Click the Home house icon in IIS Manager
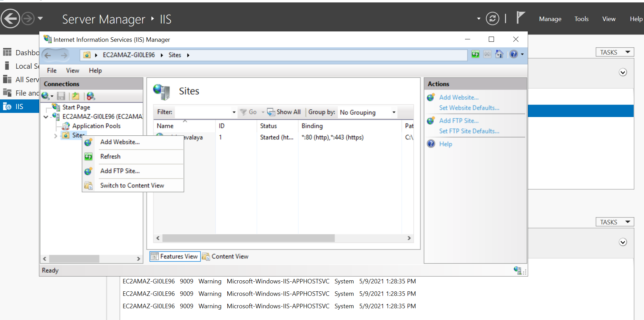The width and height of the screenshot is (644, 320). (x=499, y=54)
